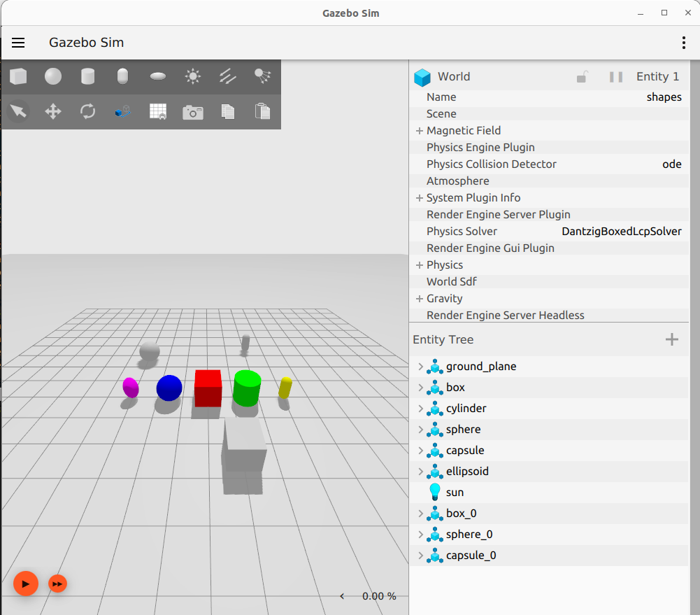Click the Render Engine Gui Plugin row

pos(549,248)
